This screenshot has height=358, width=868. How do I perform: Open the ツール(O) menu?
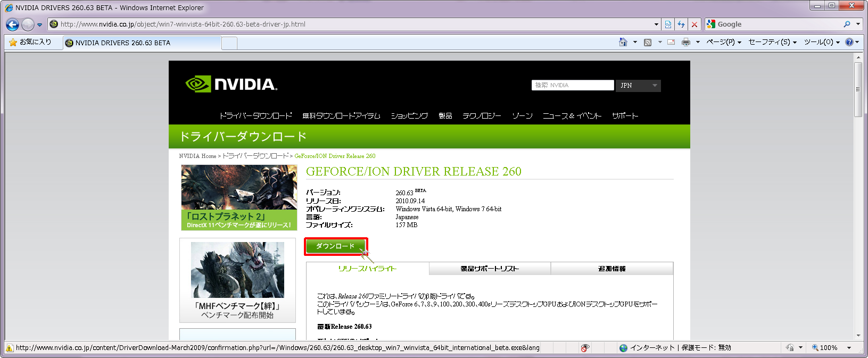click(x=822, y=42)
